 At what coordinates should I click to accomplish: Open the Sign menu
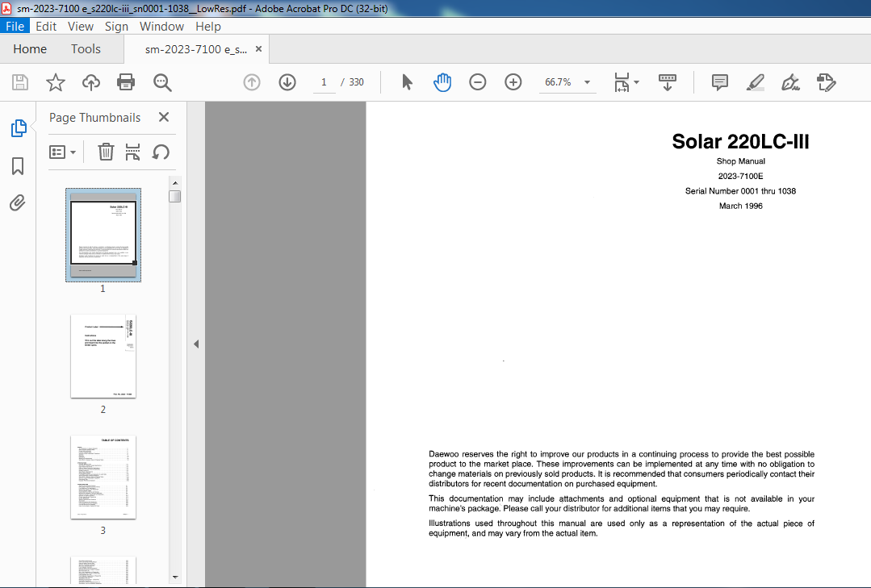116,26
